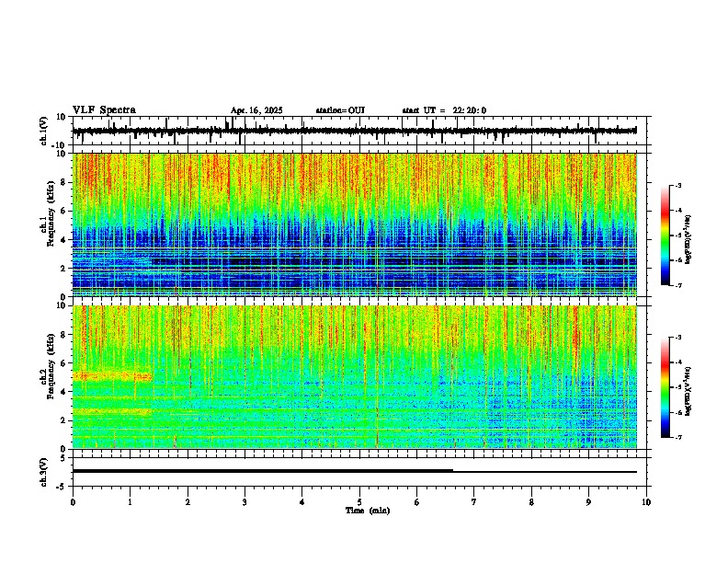The image size is (728, 563).
Task: Click the time axis tick label '4'
Action: (302, 502)
